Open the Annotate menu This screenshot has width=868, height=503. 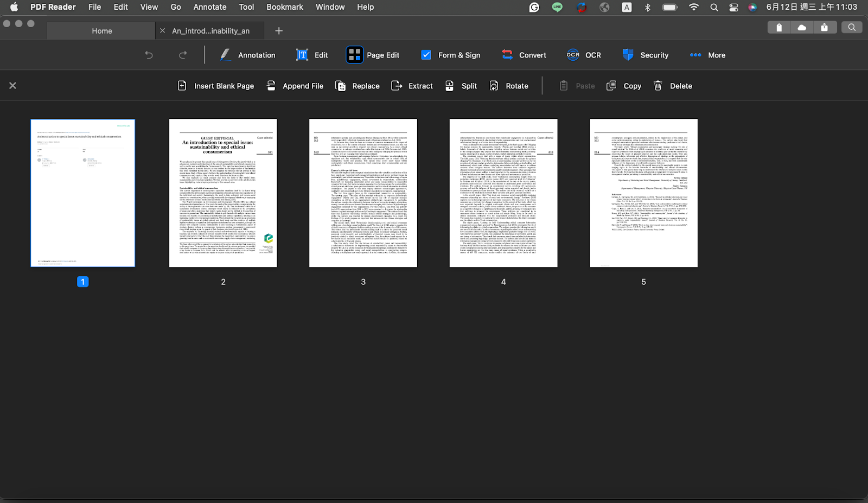tap(210, 7)
